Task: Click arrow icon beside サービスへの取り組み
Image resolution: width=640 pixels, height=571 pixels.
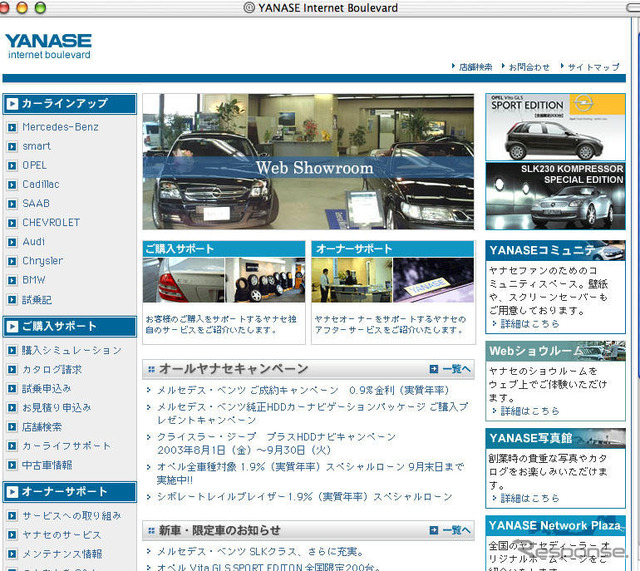Action: pos(12,516)
